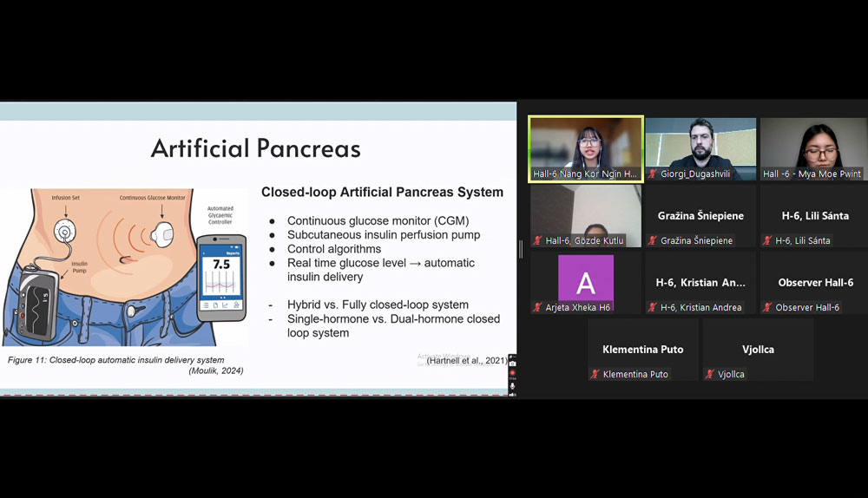Image resolution: width=868 pixels, height=498 pixels.
Task: Click the divider handle between slide and gallery
Action: (522, 249)
